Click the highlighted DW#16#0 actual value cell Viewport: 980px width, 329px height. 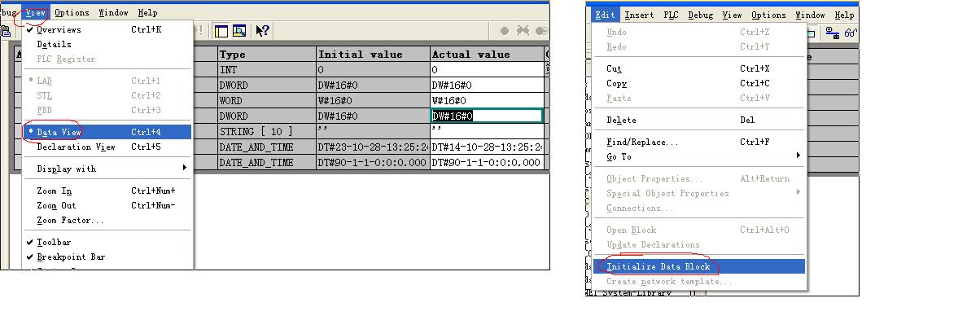click(487, 116)
